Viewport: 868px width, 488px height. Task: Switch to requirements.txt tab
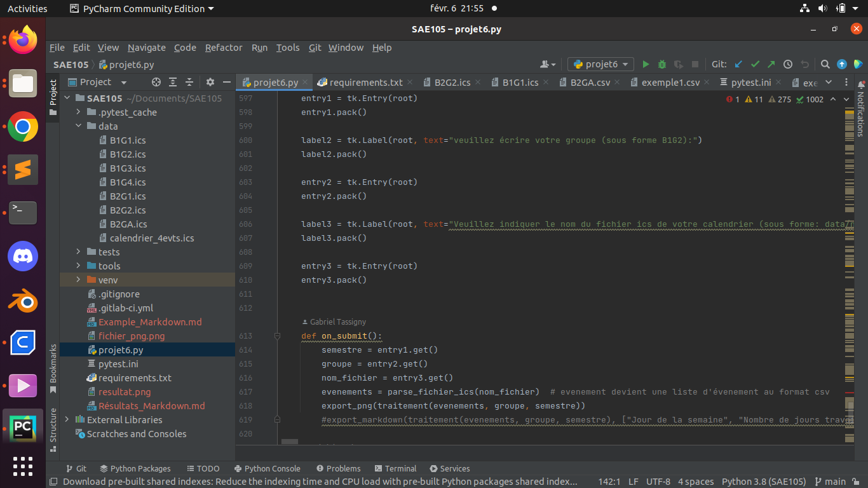(366, 83)
